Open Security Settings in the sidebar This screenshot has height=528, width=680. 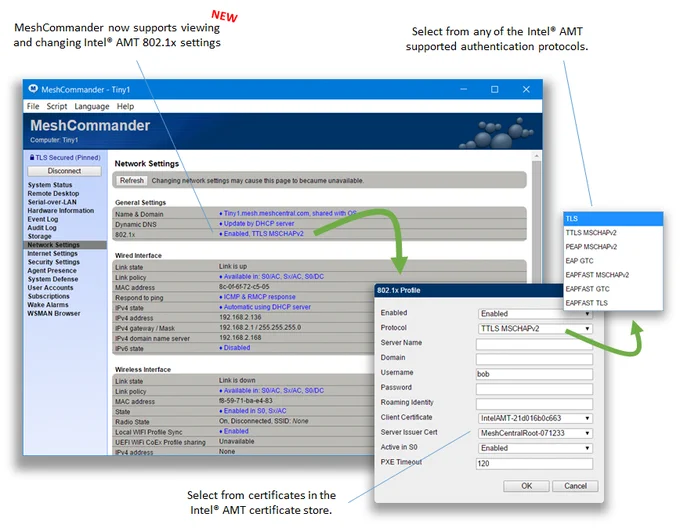[54, 262]
